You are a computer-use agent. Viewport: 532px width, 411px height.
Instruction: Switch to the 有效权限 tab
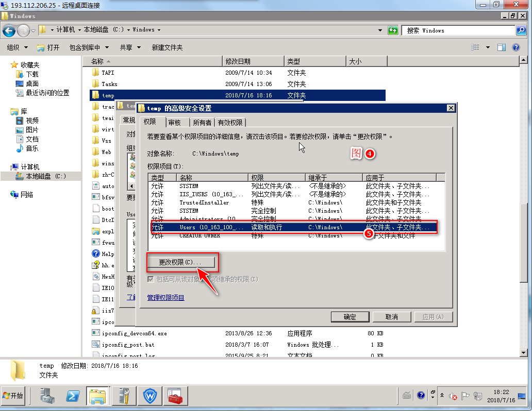[230, 122]
